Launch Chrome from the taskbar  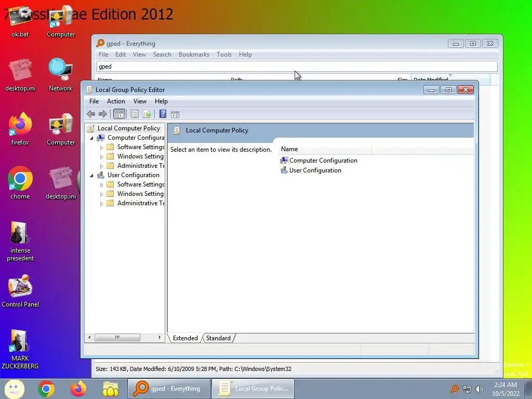point(46,389)
